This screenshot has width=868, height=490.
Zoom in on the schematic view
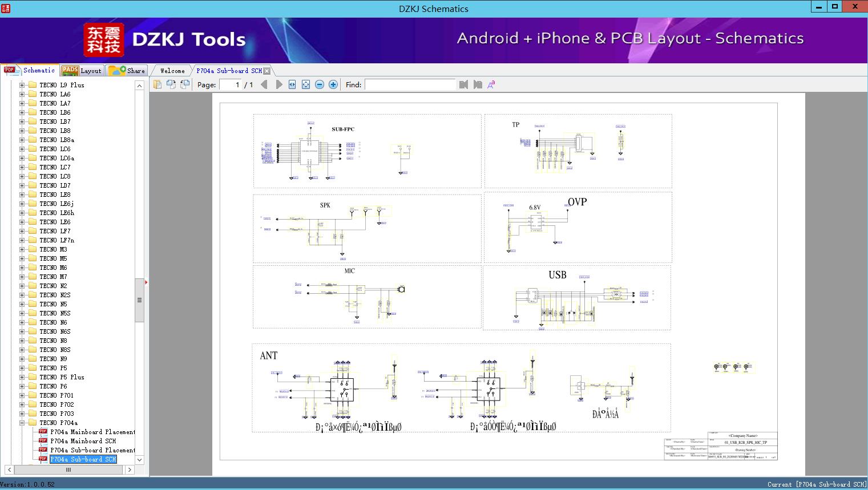[x=333, y=84]
